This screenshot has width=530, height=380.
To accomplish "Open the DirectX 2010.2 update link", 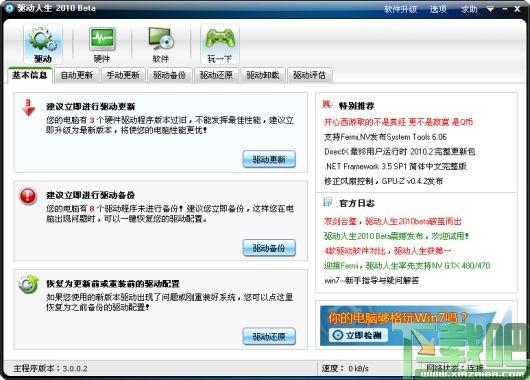I will [x=400, y=151].
